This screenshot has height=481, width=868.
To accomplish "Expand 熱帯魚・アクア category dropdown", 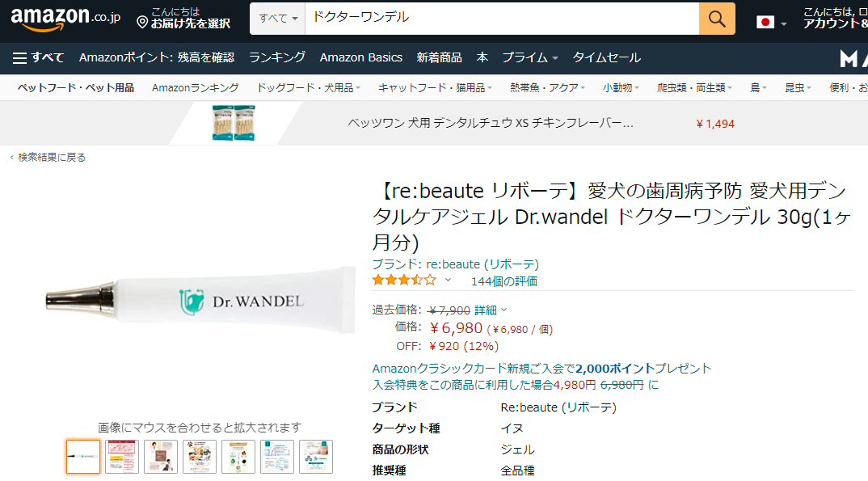I will [547, 87].
